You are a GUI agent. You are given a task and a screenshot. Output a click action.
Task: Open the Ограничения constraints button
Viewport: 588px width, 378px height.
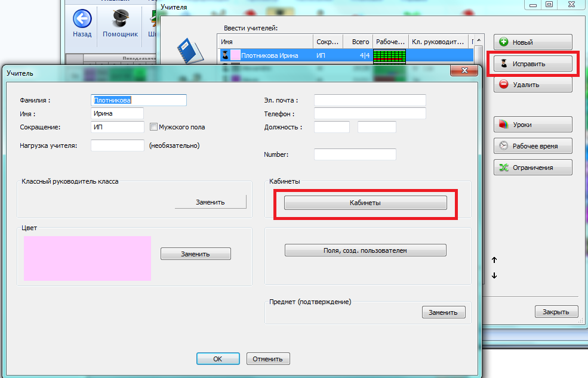[532, 168]
